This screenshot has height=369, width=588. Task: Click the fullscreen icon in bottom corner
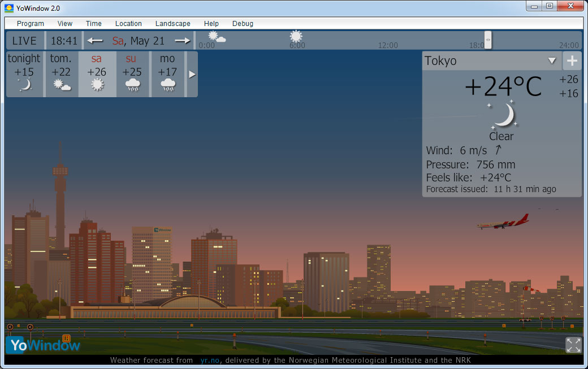(x=573, y=345)
